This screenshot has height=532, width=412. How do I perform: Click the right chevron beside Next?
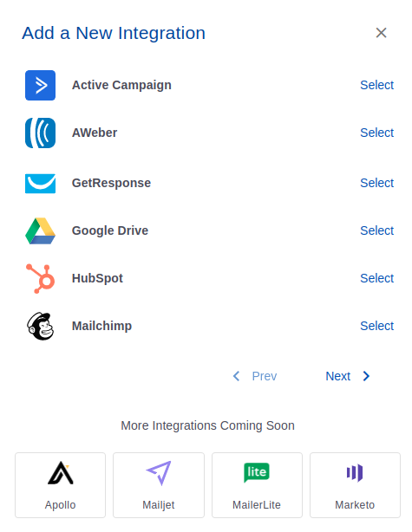[366, 376]
